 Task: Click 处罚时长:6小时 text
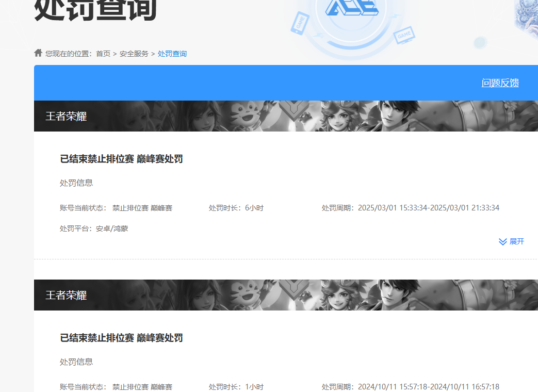[236, 208]
